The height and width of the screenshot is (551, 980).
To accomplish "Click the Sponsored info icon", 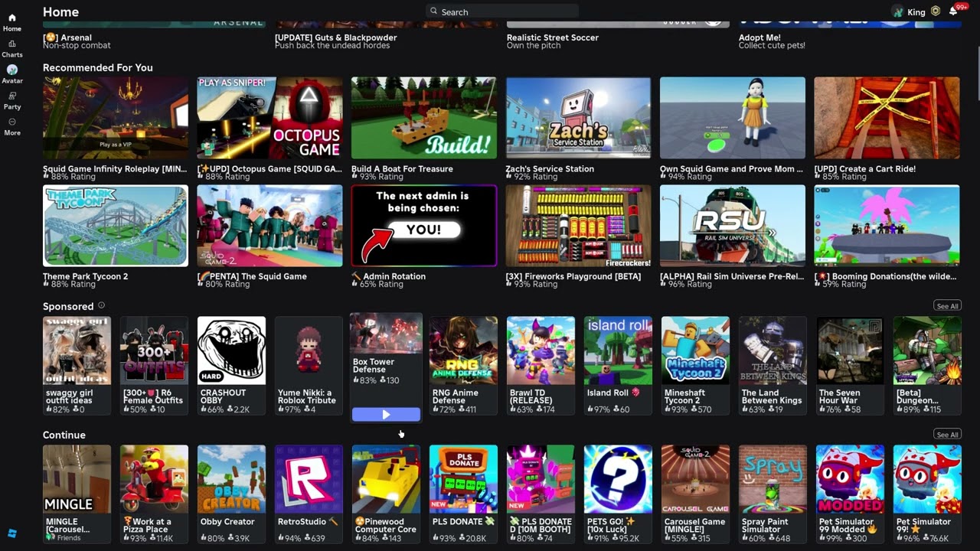I will click(x=101, y=305).
